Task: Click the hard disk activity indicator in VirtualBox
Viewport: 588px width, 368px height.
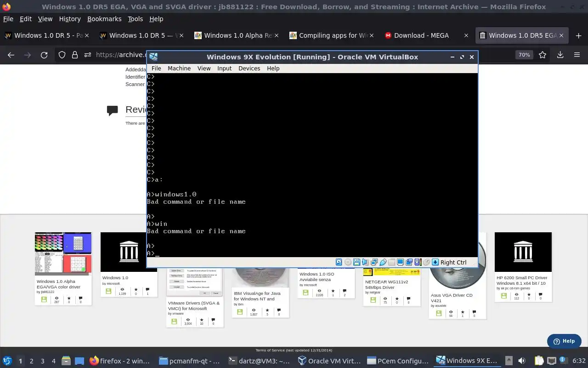Action: click(x=339, y=262)
